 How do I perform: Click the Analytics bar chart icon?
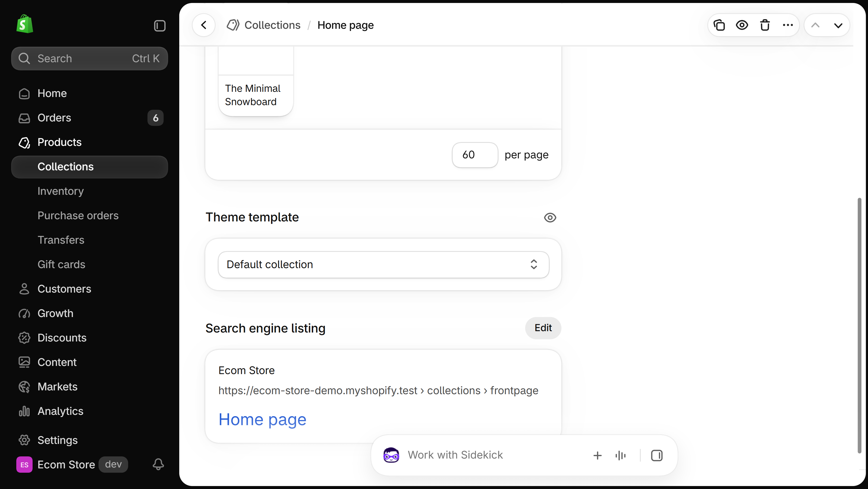(x=24, y=412)
